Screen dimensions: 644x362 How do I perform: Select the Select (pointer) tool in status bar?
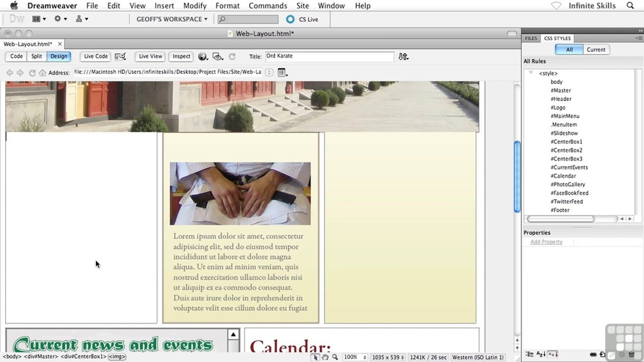(x=315, y=357)
